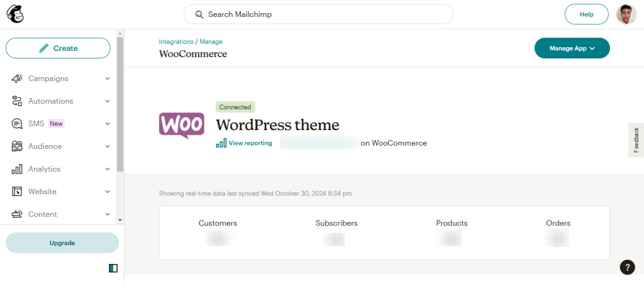Screen dimensions: 644x296
Task: Click the Create button
Action: 58,48
